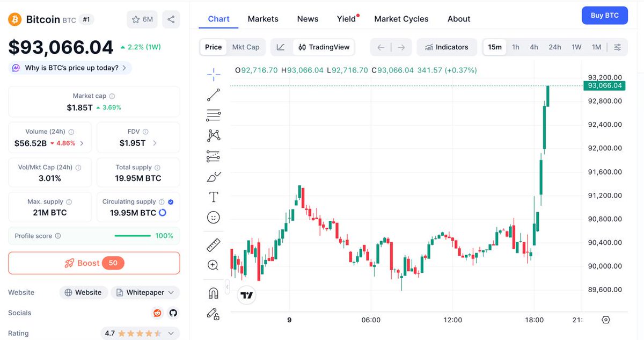Open the Market Cycles tab
The image size is (644, 340).
coord(401,19)
